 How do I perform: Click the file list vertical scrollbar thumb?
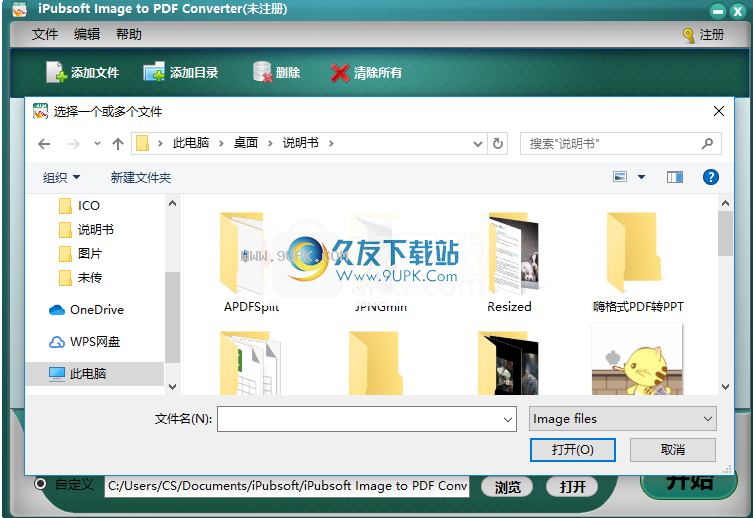[725, 234]
